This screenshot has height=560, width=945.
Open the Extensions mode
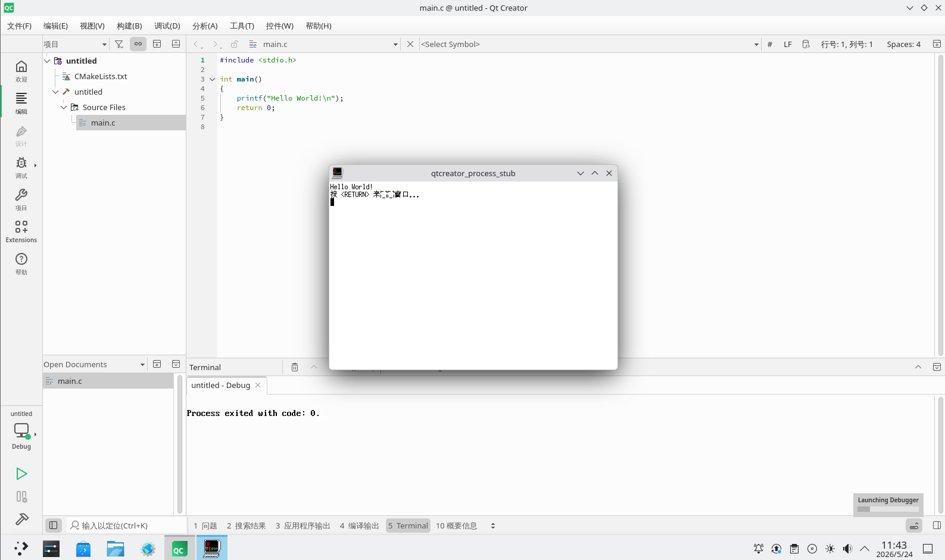[x=21, y=231]
